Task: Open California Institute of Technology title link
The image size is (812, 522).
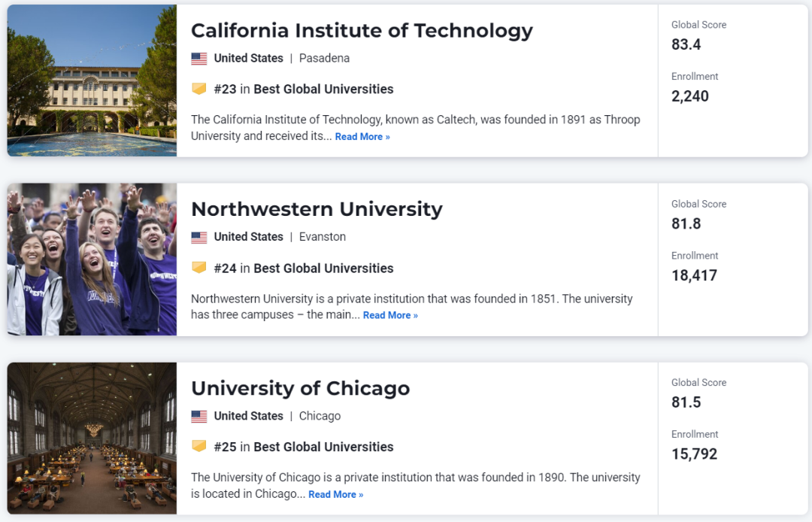Action: 362,31
